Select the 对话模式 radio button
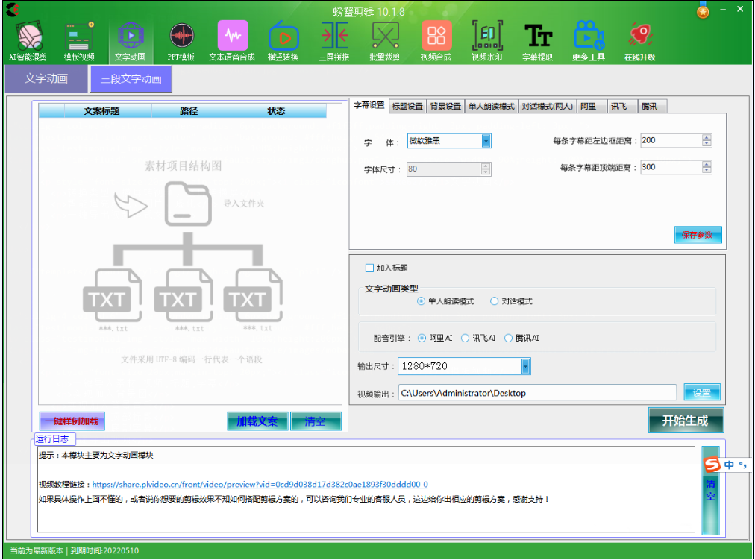The image size is (755, 560). [x=494, y=301]
